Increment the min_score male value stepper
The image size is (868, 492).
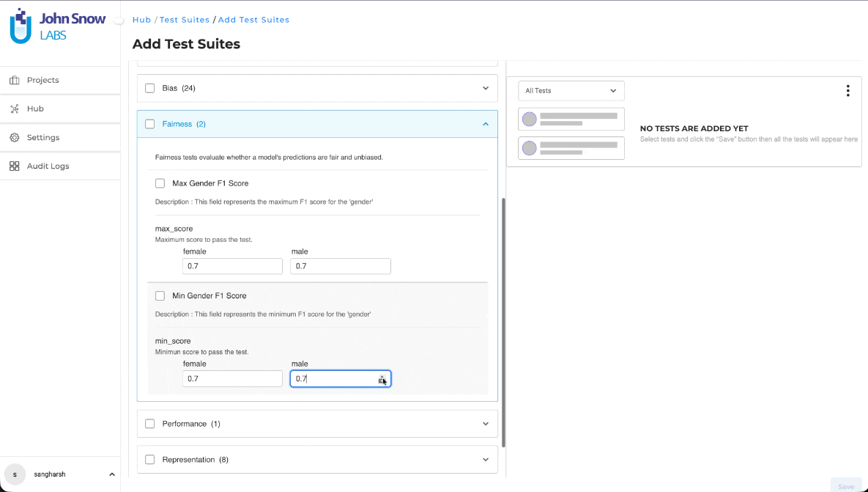click(382, 376)
